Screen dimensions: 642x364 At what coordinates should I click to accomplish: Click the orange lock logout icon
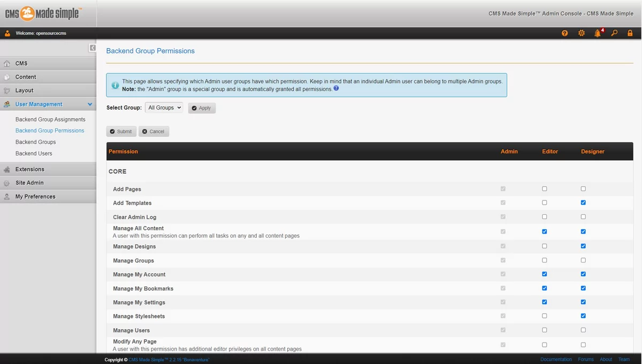(630, 33)
